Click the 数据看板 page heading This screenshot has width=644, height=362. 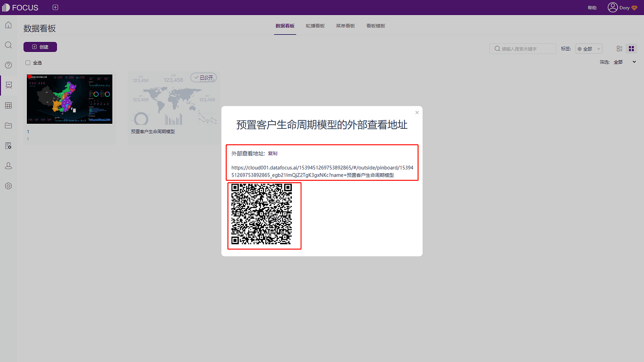39,29
